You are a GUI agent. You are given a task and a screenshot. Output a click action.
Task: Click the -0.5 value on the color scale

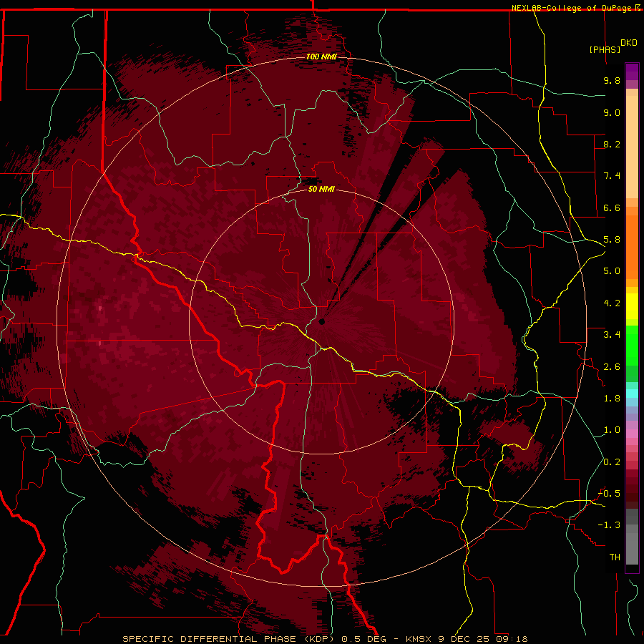[610, 494]
